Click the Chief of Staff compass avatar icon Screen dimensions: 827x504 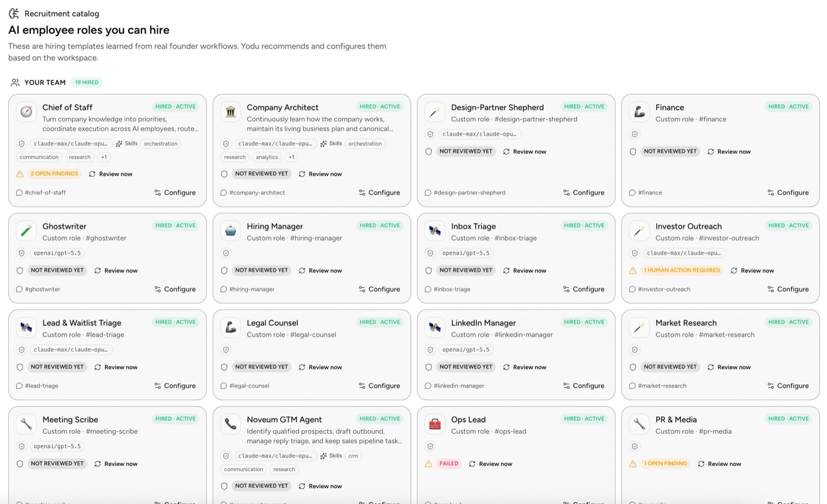(x=26, y=112)
